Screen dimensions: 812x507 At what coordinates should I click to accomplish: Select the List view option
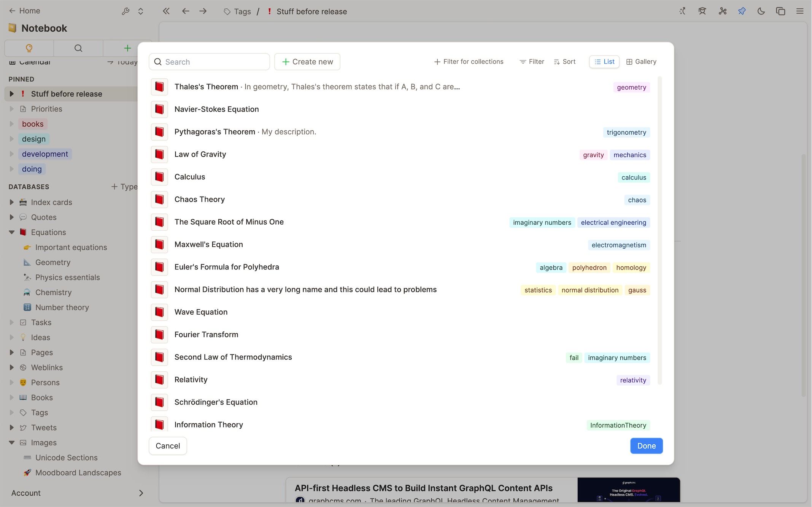click(604, 62)
